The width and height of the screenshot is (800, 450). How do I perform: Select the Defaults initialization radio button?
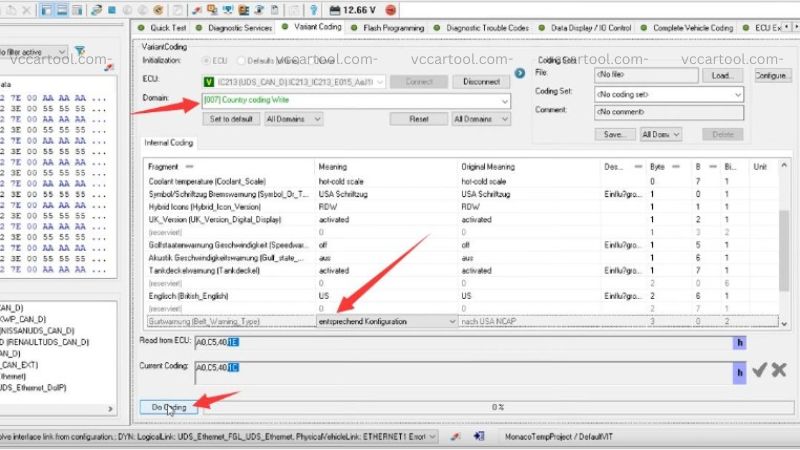[x=241, y=61]
